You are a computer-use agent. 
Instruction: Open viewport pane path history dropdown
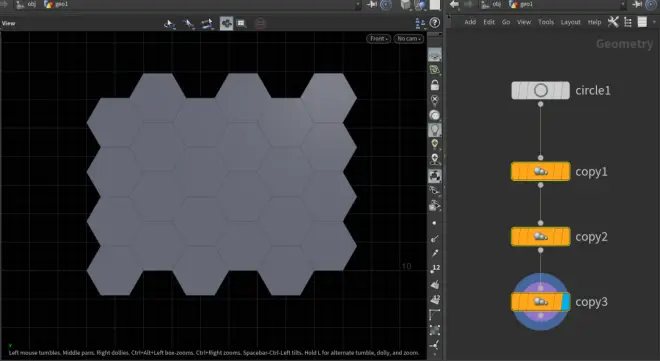358,5
